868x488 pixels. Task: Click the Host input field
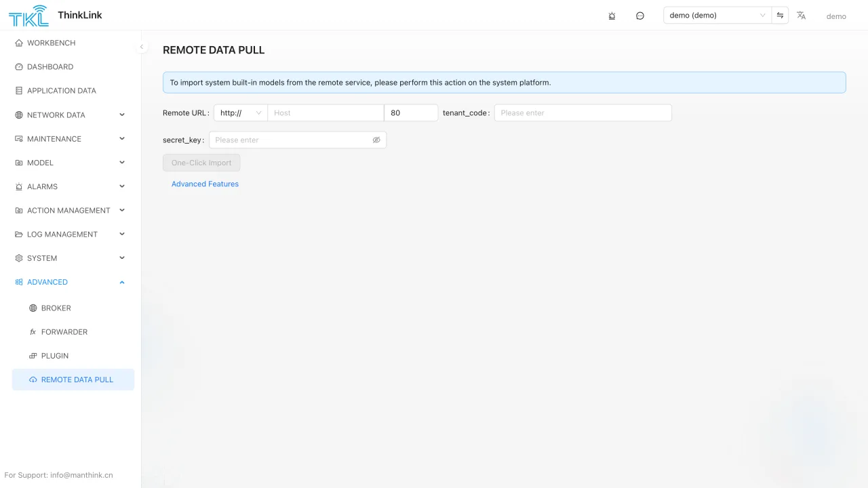[x=325, y=113]
